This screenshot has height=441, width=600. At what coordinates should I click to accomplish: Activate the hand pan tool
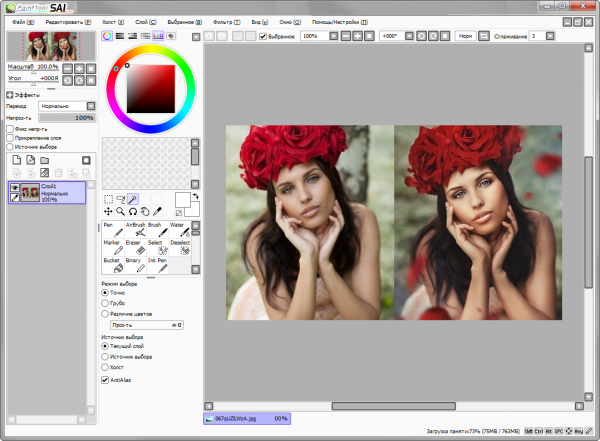tap(145, 211)
